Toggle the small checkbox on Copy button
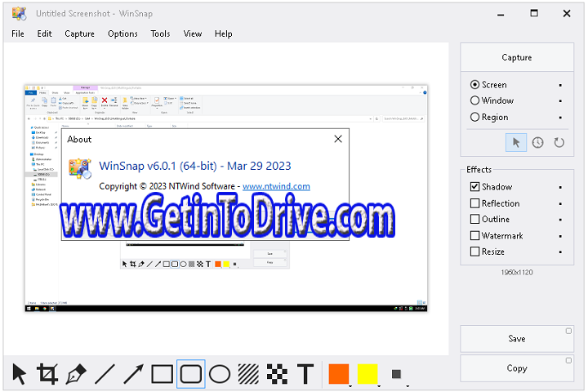The image size is (588, 392). 568,360
